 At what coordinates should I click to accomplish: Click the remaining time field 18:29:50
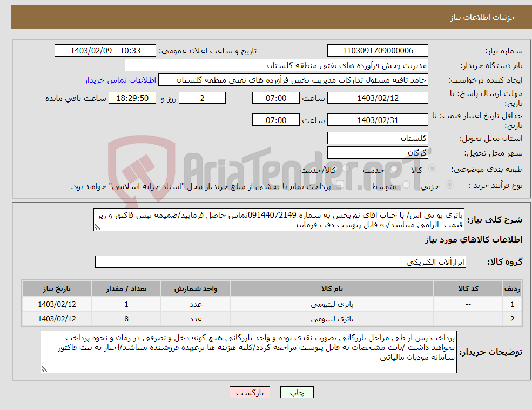click(x=132, y=98)
